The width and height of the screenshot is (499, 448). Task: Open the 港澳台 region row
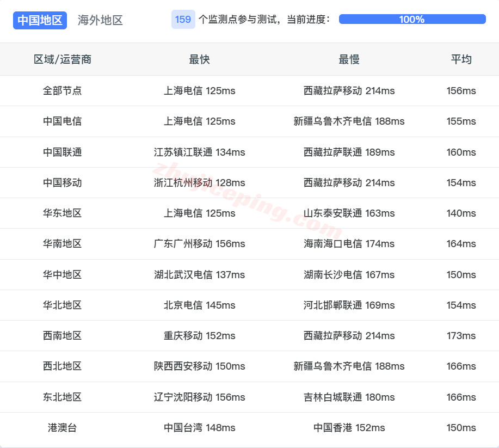click(x=62, y=428)
